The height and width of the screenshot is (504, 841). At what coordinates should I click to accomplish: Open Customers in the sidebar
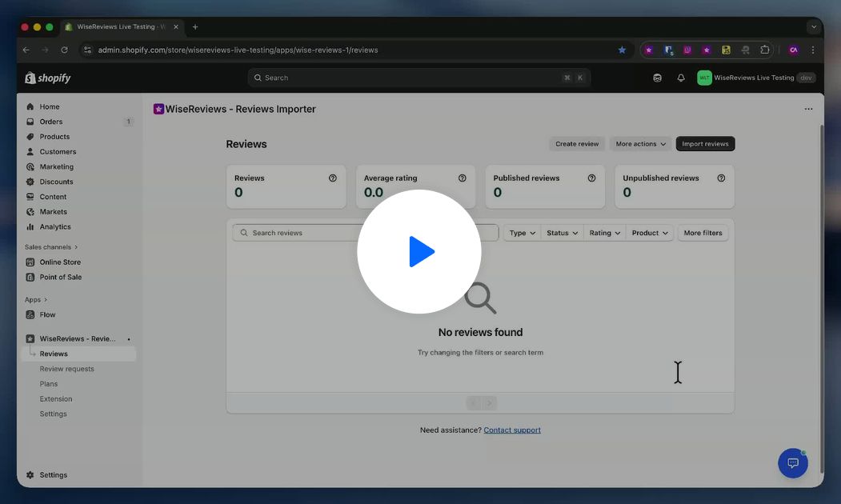tap(58, 152)
